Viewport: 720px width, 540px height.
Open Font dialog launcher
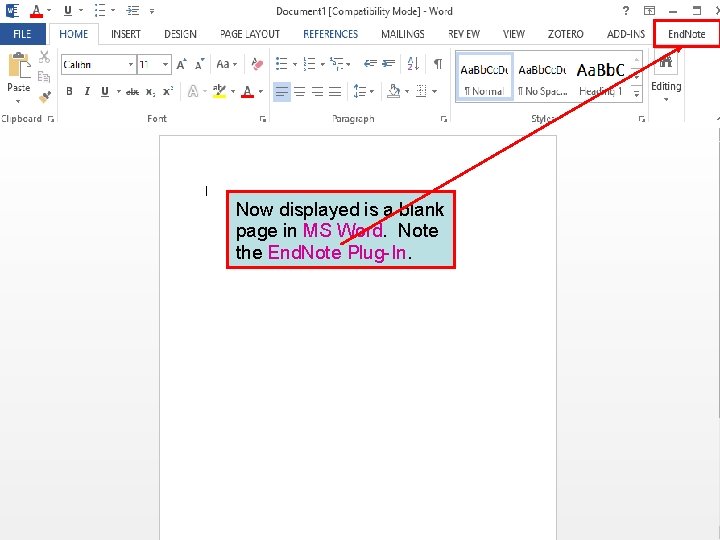263,119
